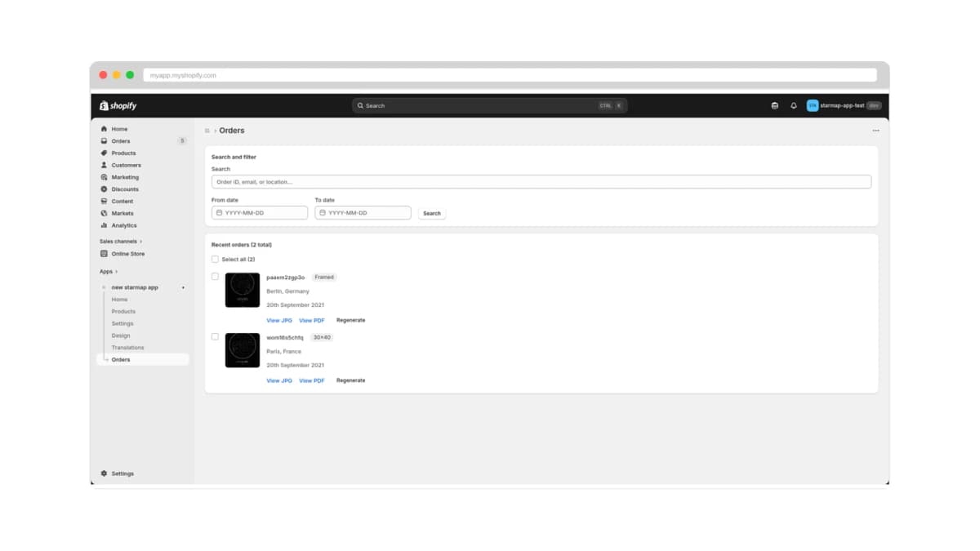980x551 pixels.
Task: Click the calendar icon in To date field
Action: pyautogui.click(x=323, y=212)
